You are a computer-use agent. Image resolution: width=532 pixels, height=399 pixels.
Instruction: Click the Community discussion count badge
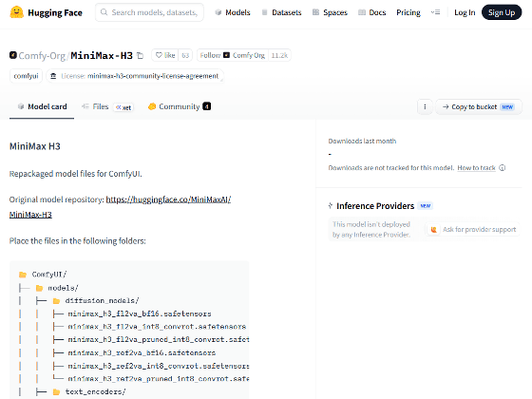[207, 106]
